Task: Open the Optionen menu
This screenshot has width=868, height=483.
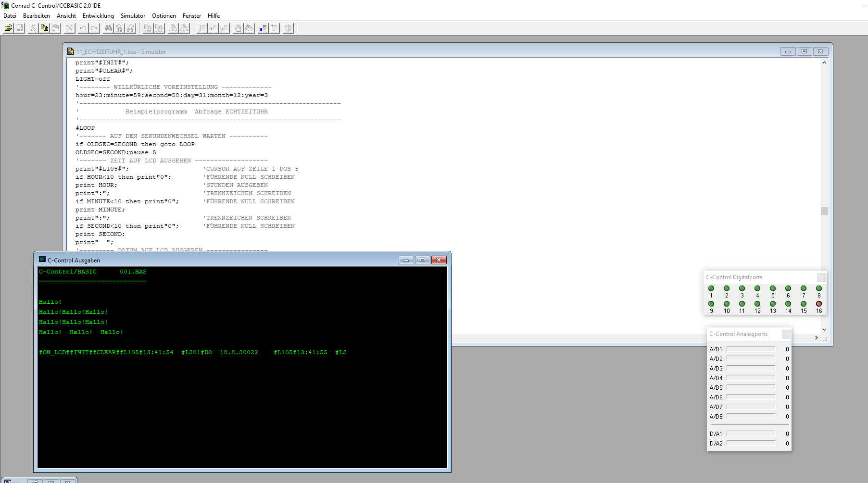Action: coord(164,16)
